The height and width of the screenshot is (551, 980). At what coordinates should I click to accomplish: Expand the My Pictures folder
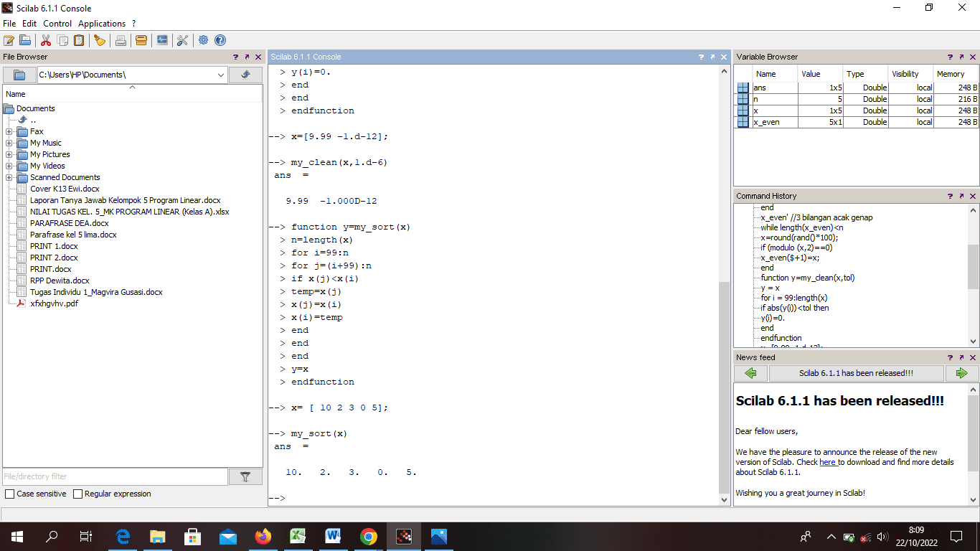coord(9,155)
